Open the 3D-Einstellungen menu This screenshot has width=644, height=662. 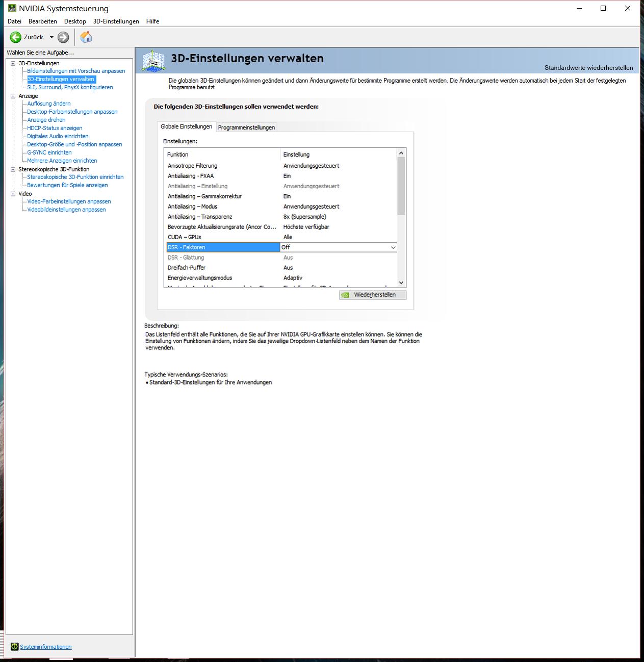pos(116,21)
